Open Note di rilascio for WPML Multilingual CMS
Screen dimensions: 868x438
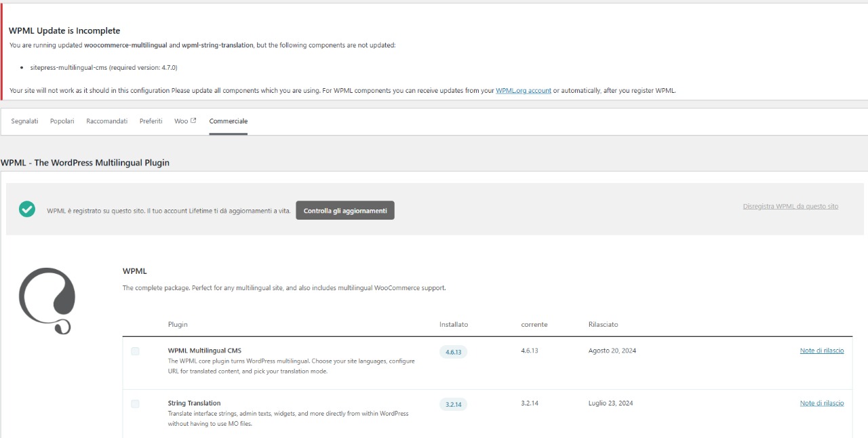coord(822,351)
